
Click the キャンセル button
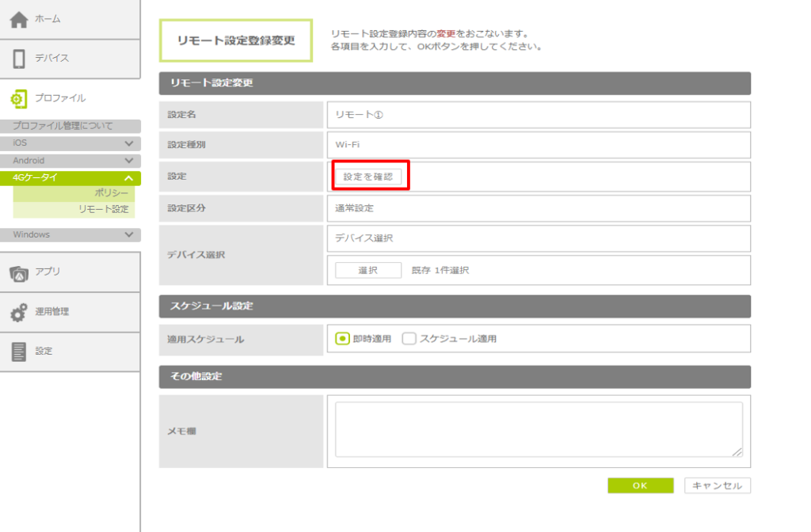[x=717, y=486]
